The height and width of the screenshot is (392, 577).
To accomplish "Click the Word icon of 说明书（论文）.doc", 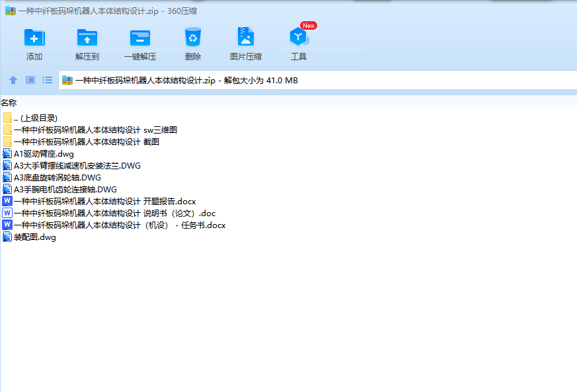I will tap(7, 213).
